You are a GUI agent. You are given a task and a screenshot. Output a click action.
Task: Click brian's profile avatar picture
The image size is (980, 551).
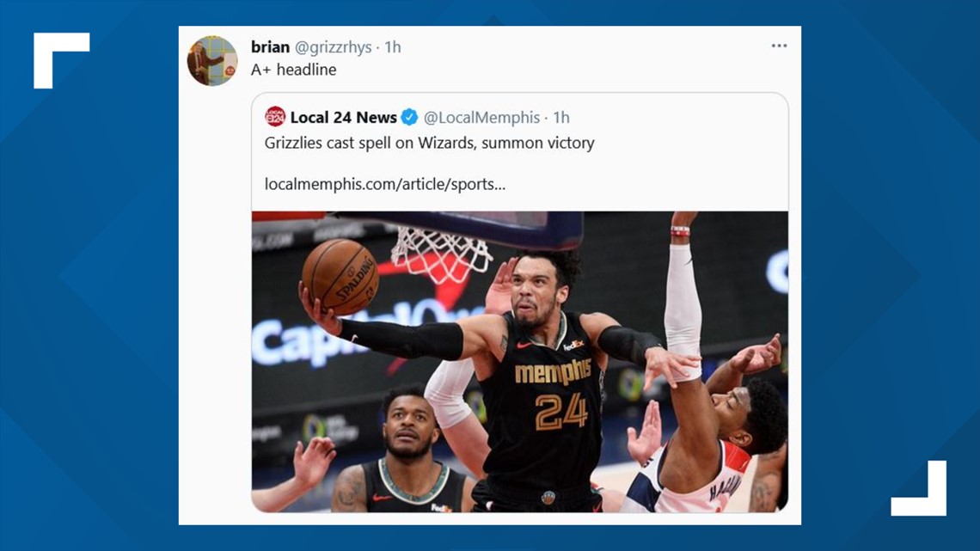(212, 60)
